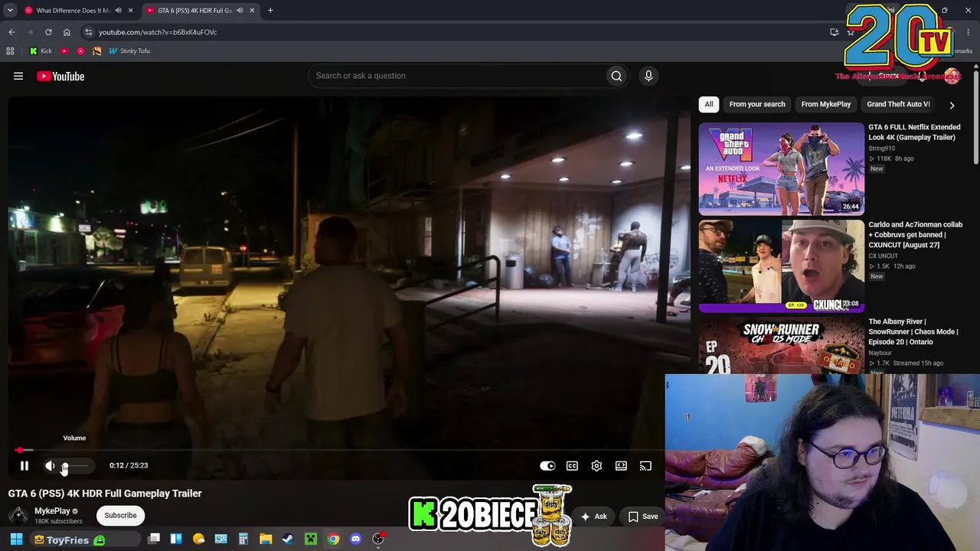Go to YouTube home via the logo
Image resolution: width=980 pixels, height=551 pixels.
[60, 76]
